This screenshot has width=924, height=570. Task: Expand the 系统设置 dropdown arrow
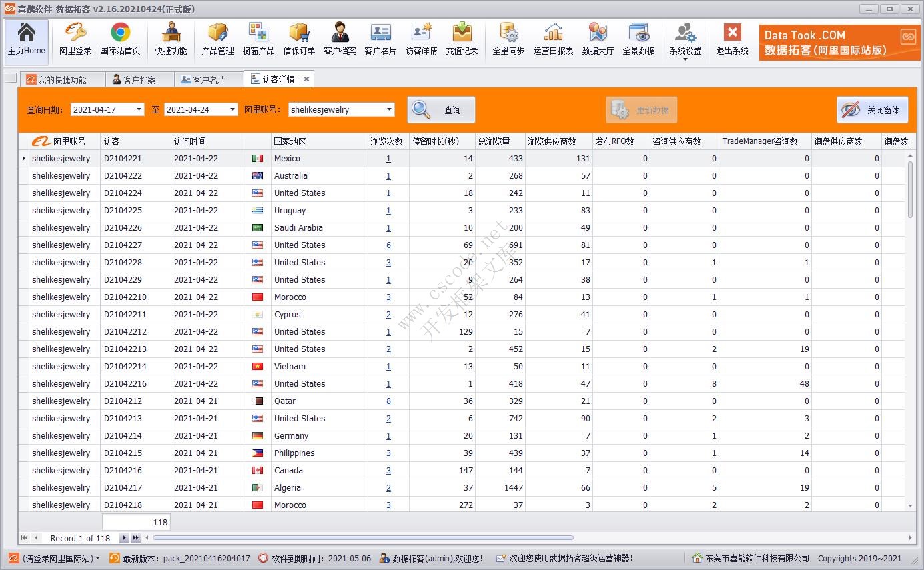685,59
